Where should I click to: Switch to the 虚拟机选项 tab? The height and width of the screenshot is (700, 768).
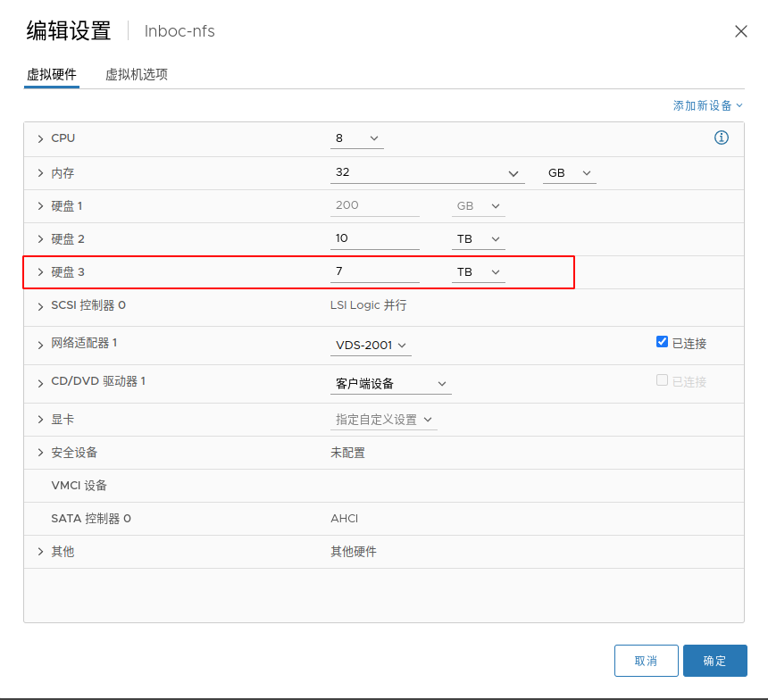pyautogui.click(x=136, y=74)
